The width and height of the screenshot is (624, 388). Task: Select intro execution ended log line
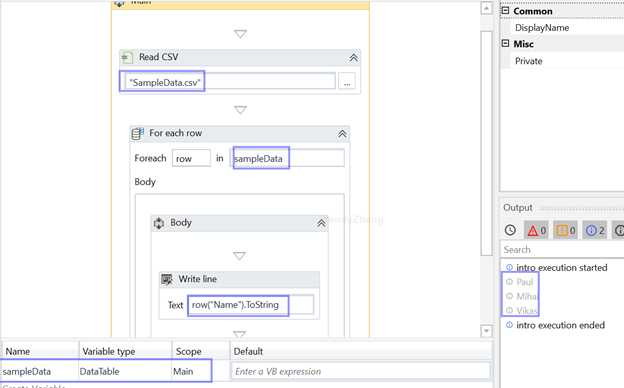pos(560,325)
